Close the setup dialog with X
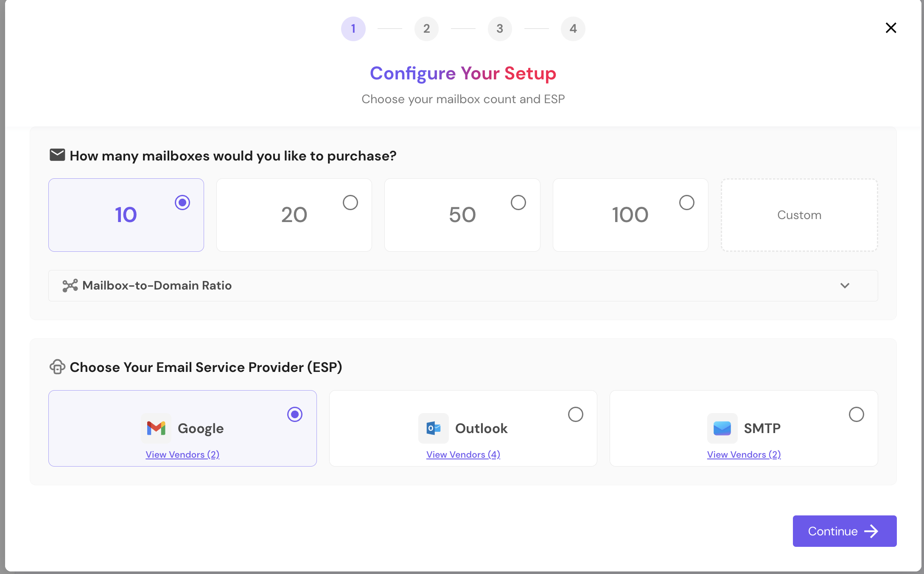The width and height of the screenshot is (924, 574). pos(891,28)
